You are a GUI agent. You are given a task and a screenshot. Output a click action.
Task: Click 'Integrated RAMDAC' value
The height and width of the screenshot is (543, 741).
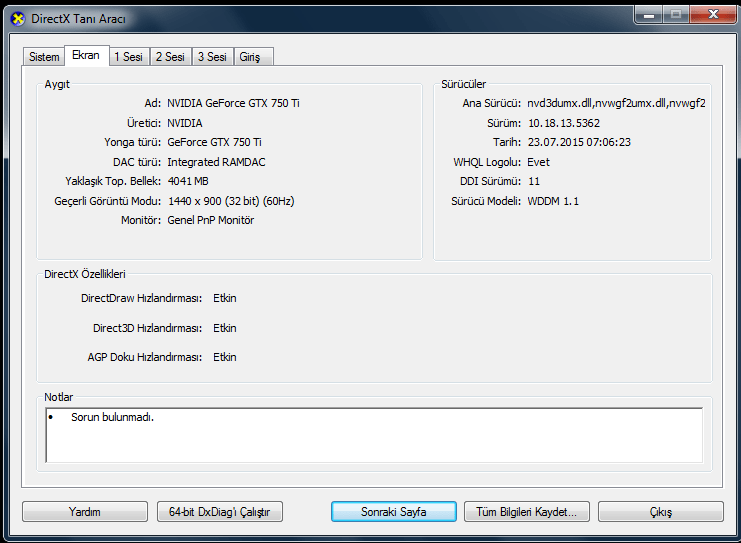coord(216,162)
